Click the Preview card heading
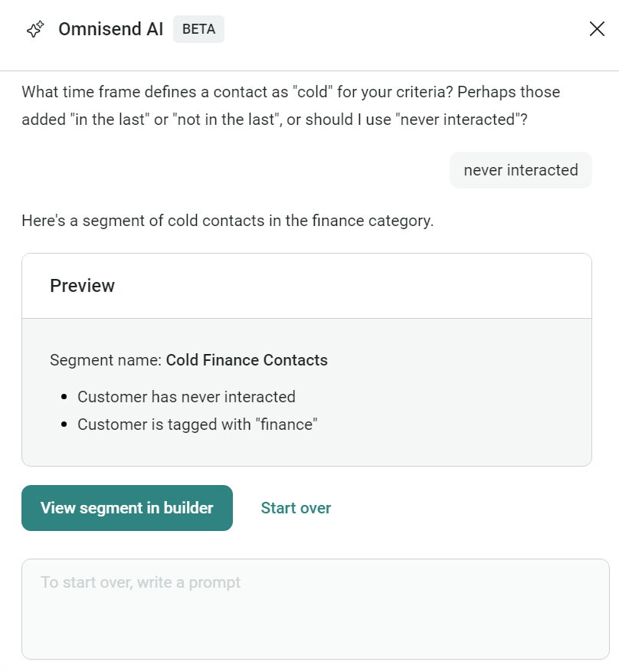 click(82, 286)
